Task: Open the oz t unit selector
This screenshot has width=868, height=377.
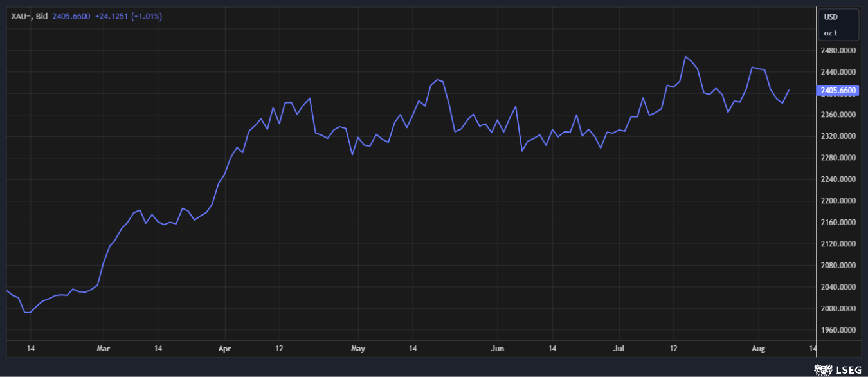Action: click(x=831, y=33)
